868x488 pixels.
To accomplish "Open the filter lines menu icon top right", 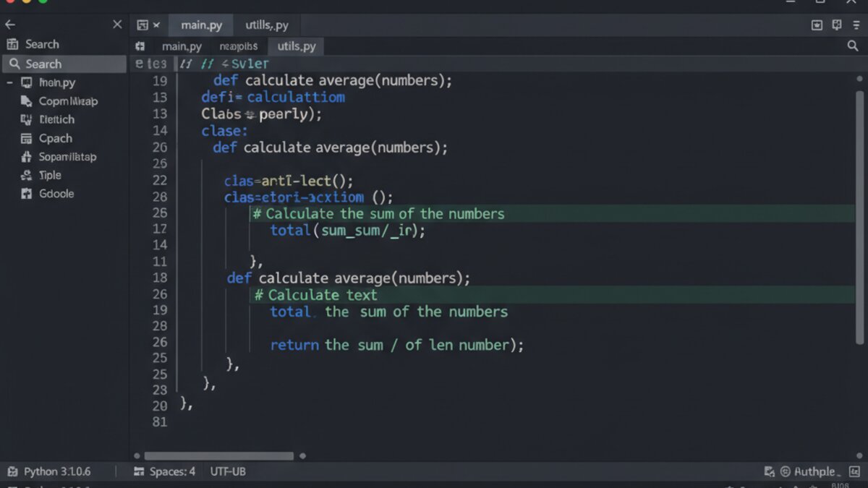I will click(x=856, y=25).
